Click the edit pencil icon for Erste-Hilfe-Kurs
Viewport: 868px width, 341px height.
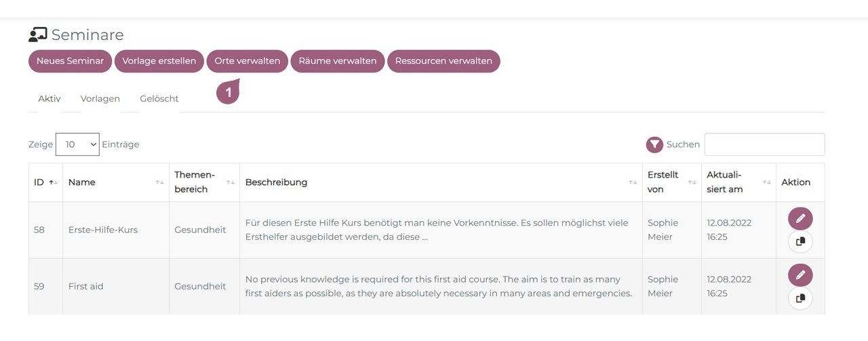click(x=800, y=218)
